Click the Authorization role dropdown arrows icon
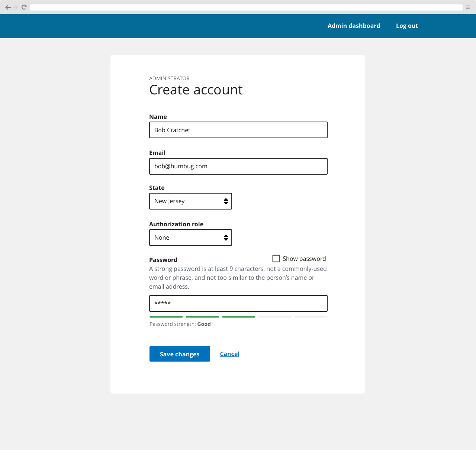 click(226, 237)
